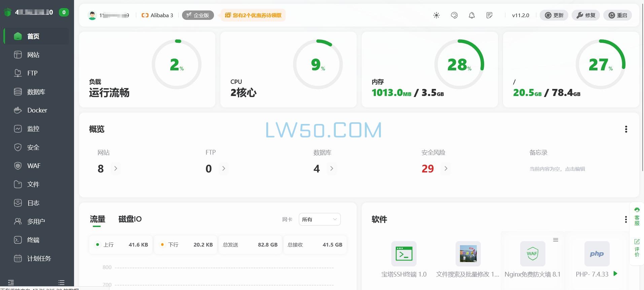
Task: Click the 更新 update button
Action: [x=554, y=15]
